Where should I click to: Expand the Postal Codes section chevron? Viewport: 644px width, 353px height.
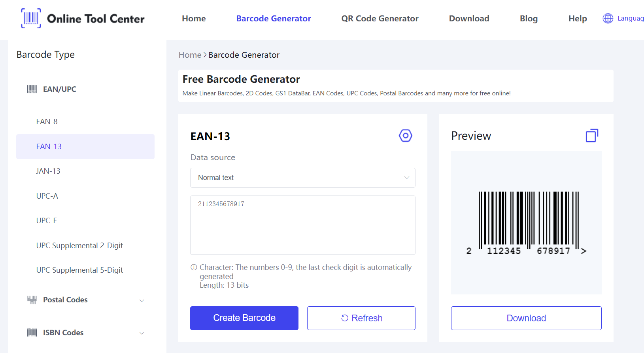point(142,300)
